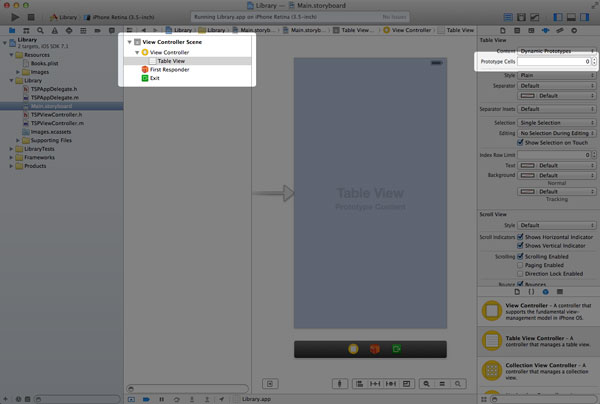
Task: Open the Identity inspector tab
Action: point(531,30)
